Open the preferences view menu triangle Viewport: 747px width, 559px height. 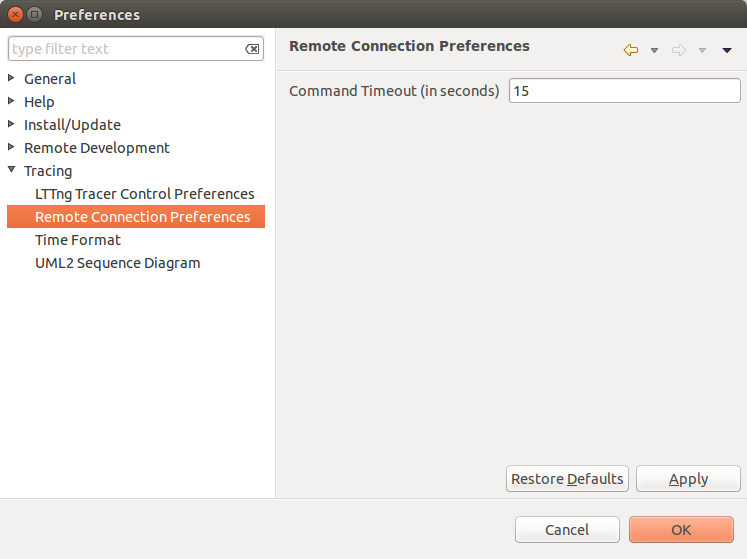[x=727, y=50]
